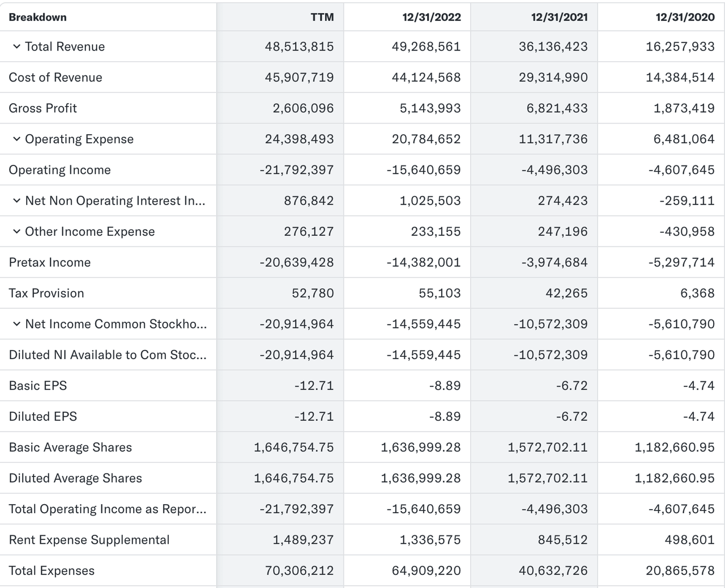This screenshot has height=588, width=725.
Task: Select Operating Expense value 20,784,652
Action: pos(426,139)
